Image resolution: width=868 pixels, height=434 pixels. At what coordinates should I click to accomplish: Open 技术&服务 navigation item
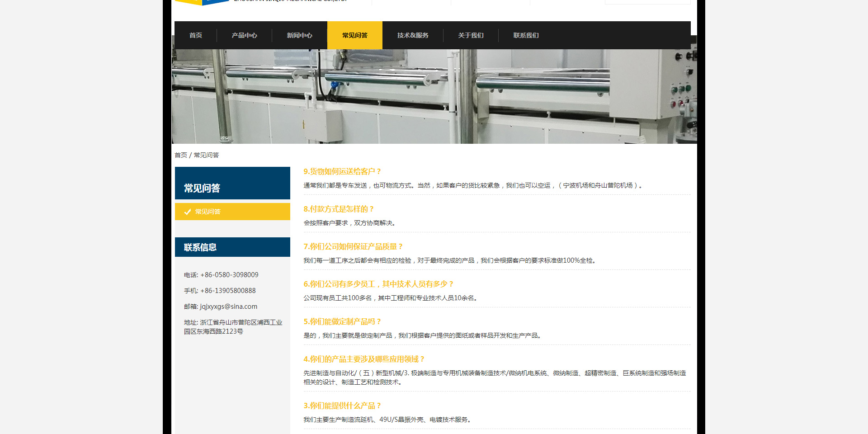[413, 35]
